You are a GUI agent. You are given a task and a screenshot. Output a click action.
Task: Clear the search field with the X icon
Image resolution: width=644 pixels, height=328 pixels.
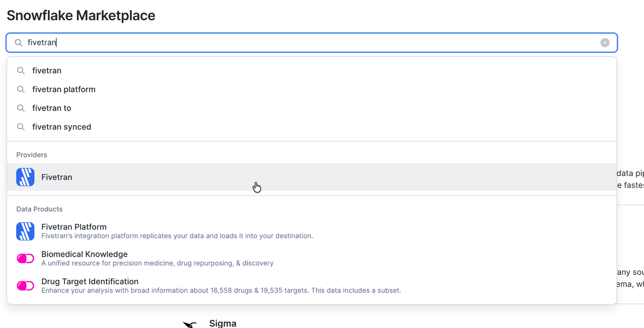[605, 43]
